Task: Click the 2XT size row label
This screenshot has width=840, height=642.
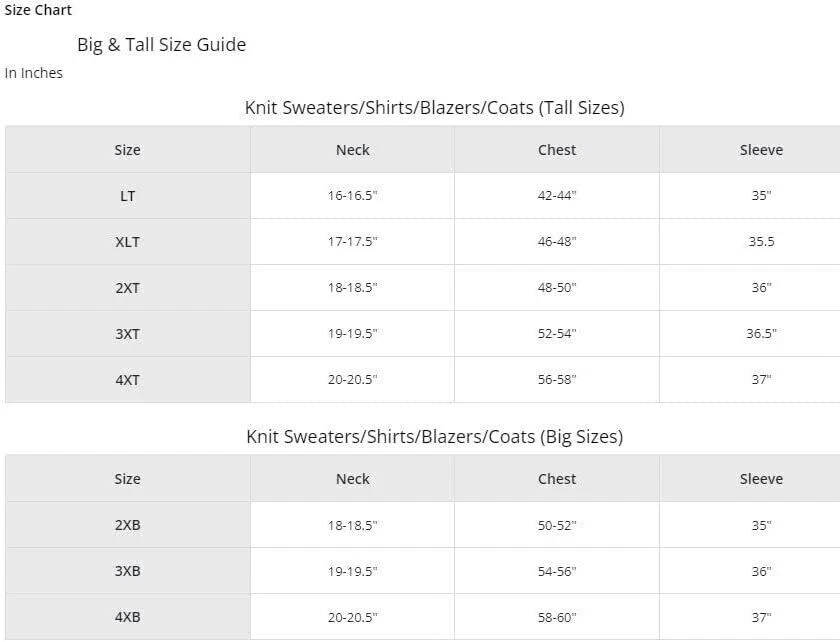Action: [127, 288]
